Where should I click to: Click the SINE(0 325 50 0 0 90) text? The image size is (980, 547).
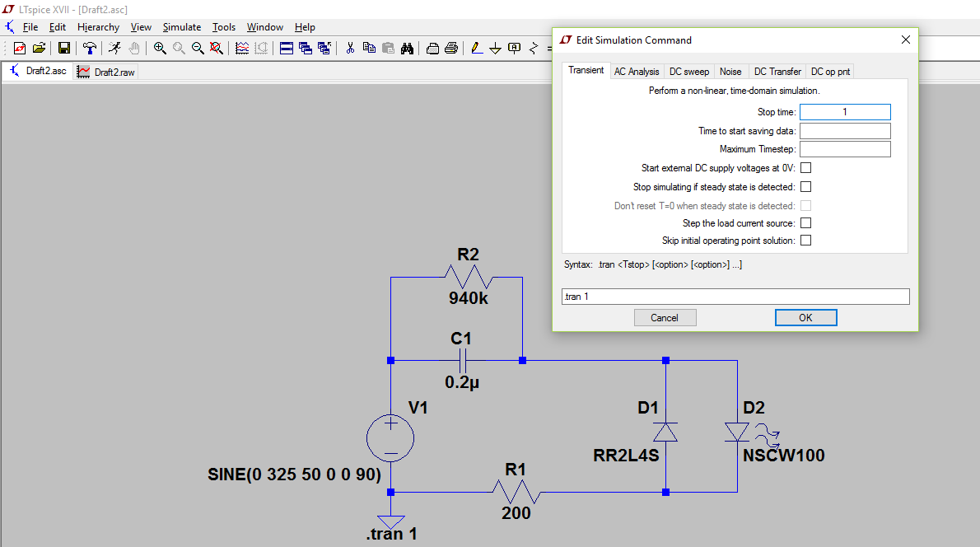[294, 475]
